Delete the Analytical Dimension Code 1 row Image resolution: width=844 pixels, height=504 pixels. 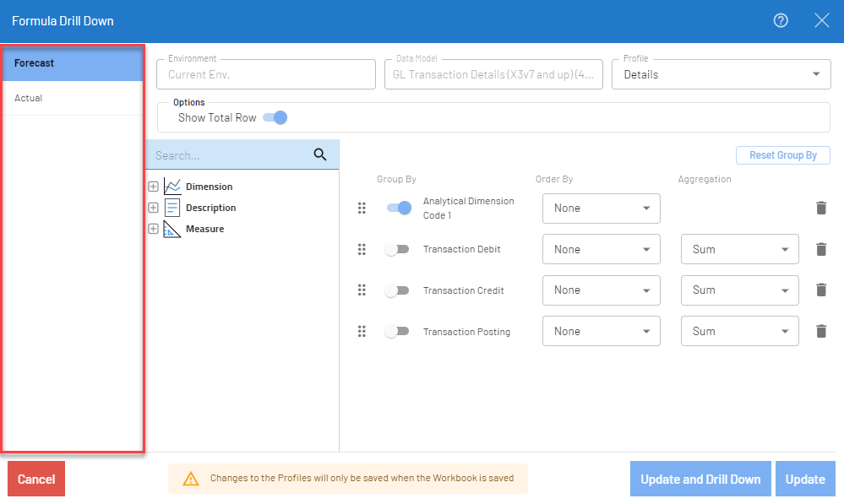point(820,208)
